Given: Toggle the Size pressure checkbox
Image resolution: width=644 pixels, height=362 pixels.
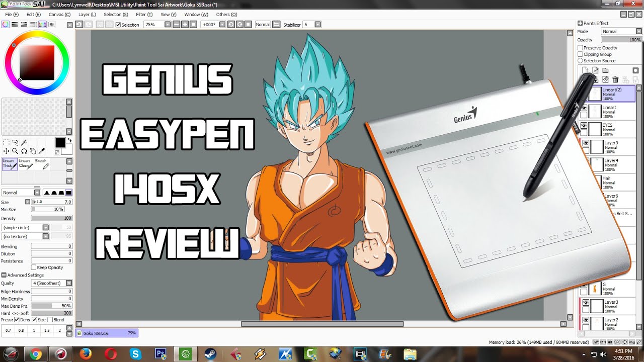Looking at the screenshot, I should click(34, 320).
